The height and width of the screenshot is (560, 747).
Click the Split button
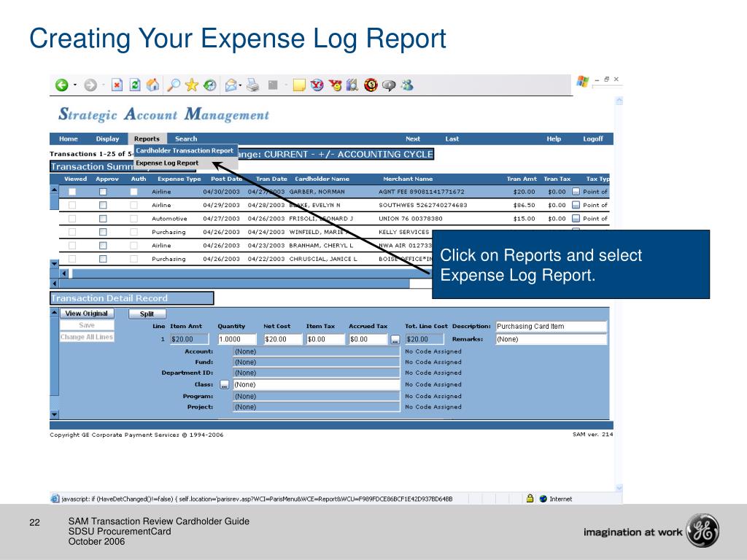click(x=147, y=314)
